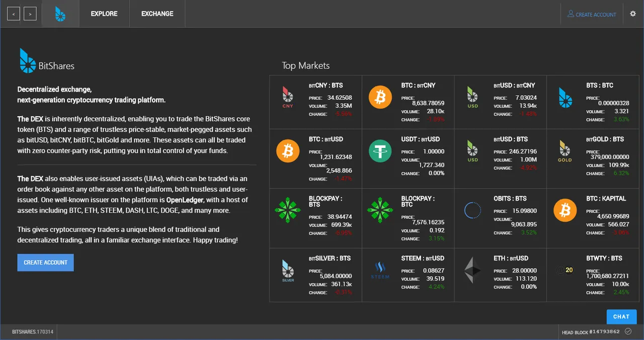
Task: Click the Bitcoin icon in BTC : KAPITAL market
Action: click(565, 210)
